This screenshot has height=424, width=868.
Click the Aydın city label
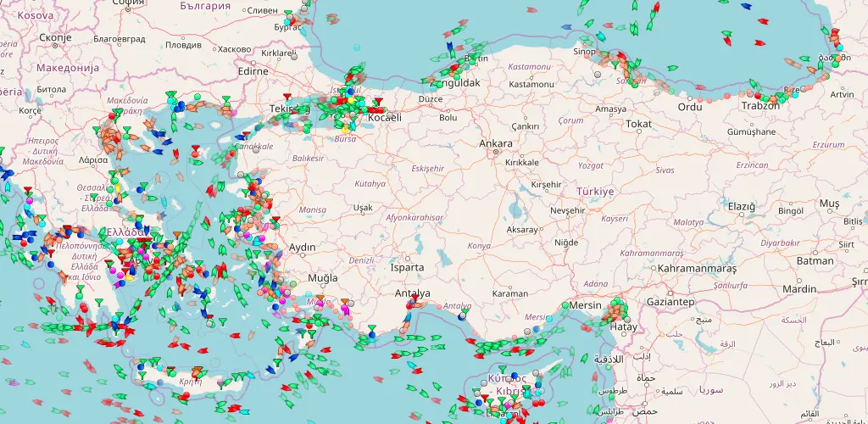tap(303, 247)
